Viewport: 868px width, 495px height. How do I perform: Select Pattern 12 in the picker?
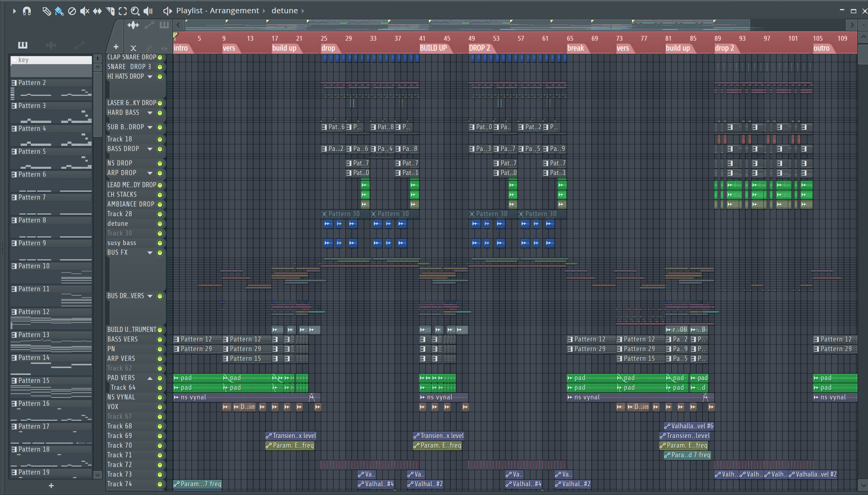coord(51,312)
